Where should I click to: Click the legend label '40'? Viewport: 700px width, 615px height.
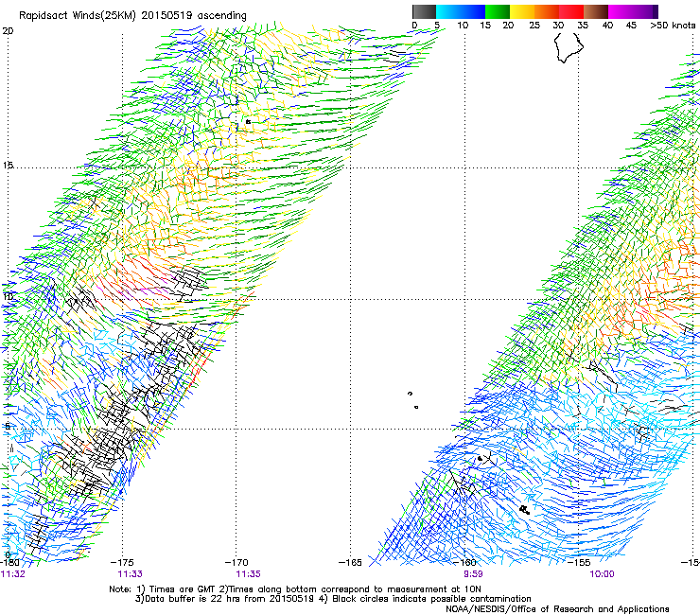[x=607, y=26]
